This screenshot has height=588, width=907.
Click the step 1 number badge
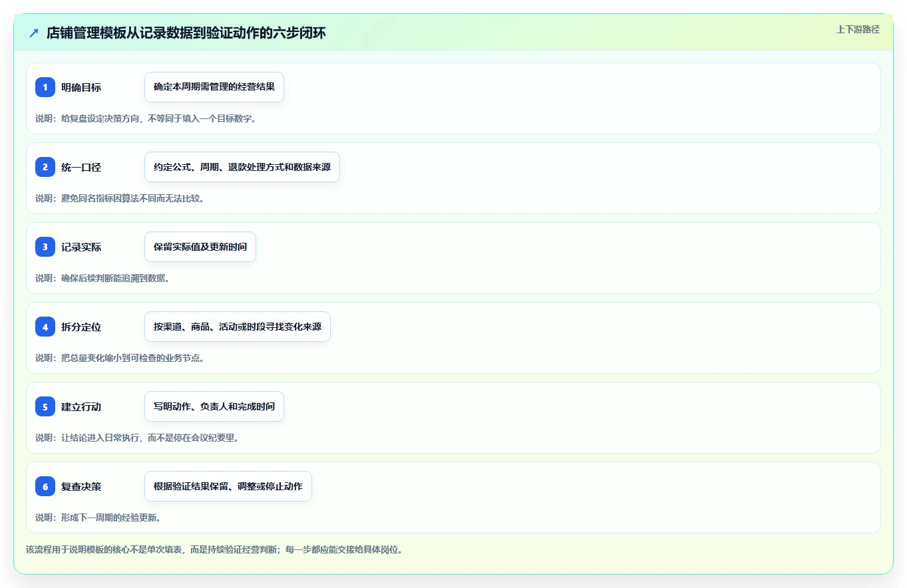tap(45, 87)
